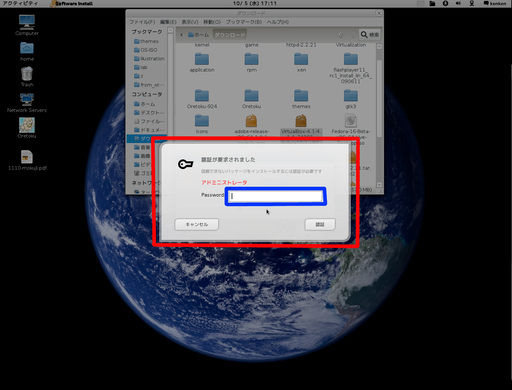
Task: Click the file view scroll down arrow
Action: [379, 184]
